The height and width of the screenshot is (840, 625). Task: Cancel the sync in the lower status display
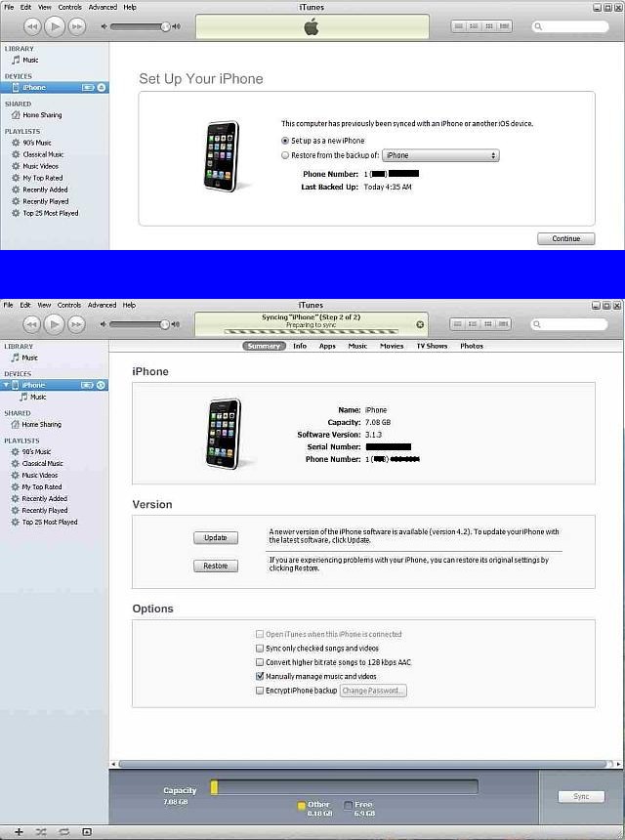(420, 324)
